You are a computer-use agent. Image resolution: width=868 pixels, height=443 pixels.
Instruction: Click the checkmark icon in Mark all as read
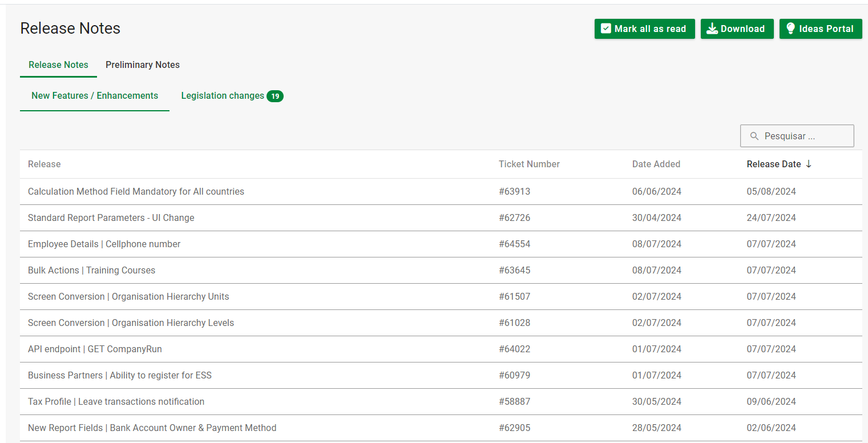[x=605, y=29]
